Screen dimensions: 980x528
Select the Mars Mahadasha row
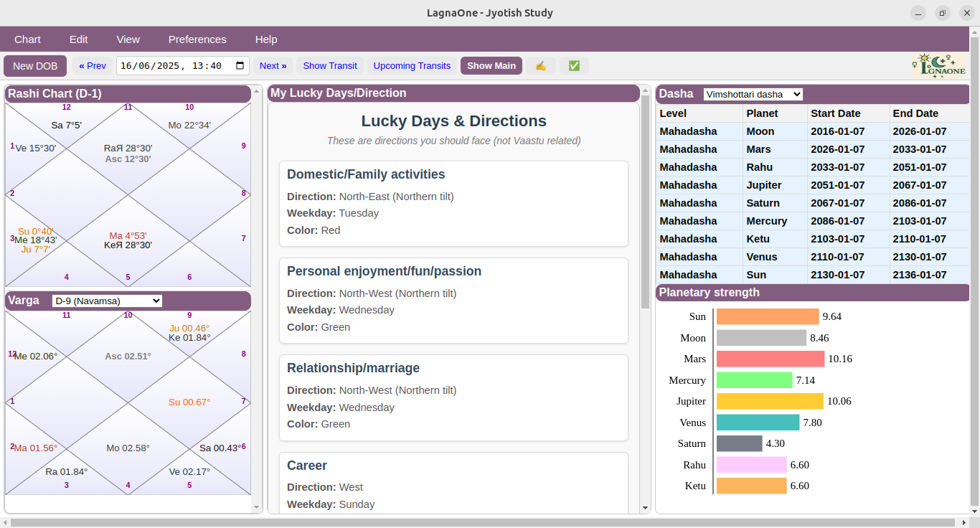(812, 149)
